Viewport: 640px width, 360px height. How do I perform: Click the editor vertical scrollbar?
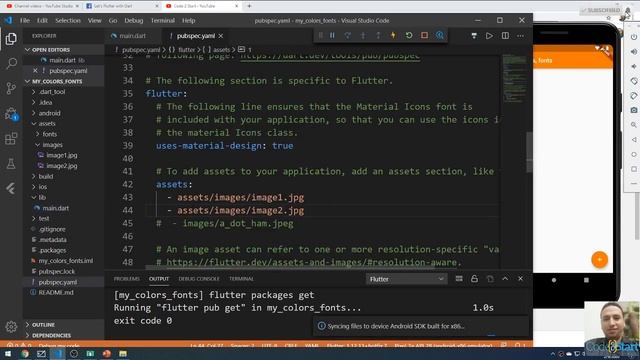click(529, 152)
